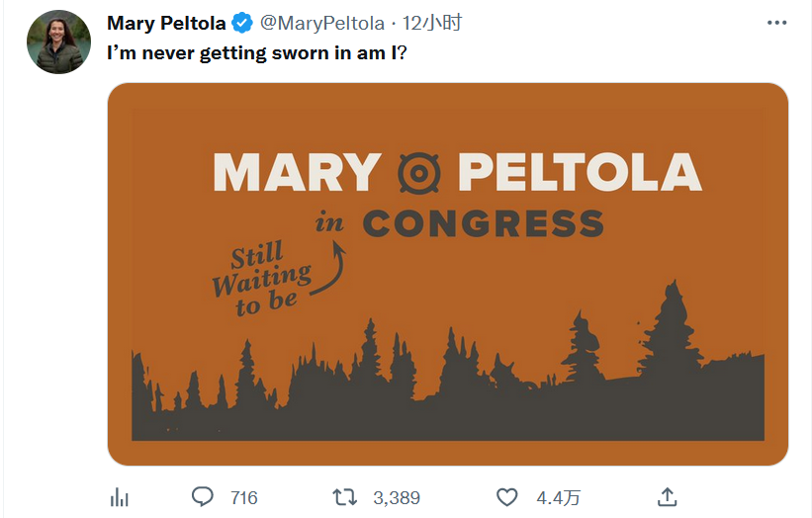Open the @MaryPeltola handle link

click(x=322, y=24)
